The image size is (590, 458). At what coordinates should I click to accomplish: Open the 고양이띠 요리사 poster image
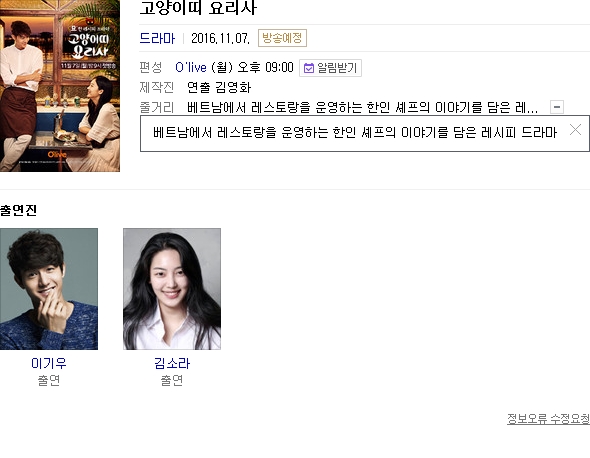pyautogui.click(x=60, y=85)
